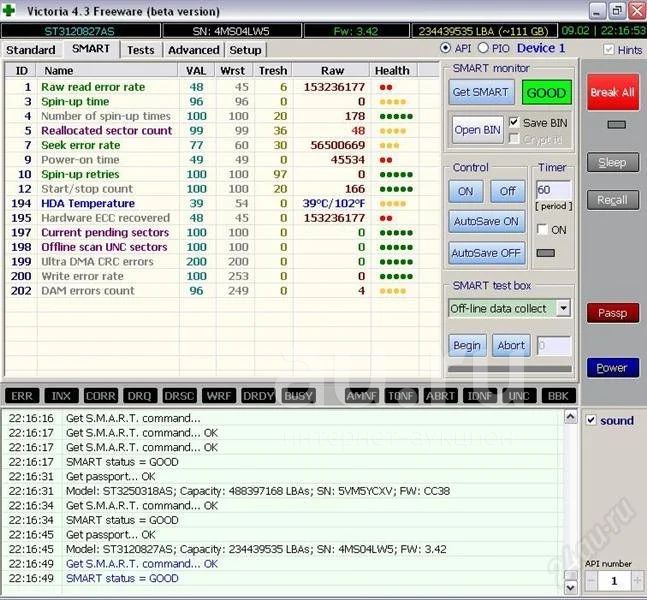This screenshot has width=647, height=600.
Task: Click the green GOOD status indicator
Action: coord(546,92)
